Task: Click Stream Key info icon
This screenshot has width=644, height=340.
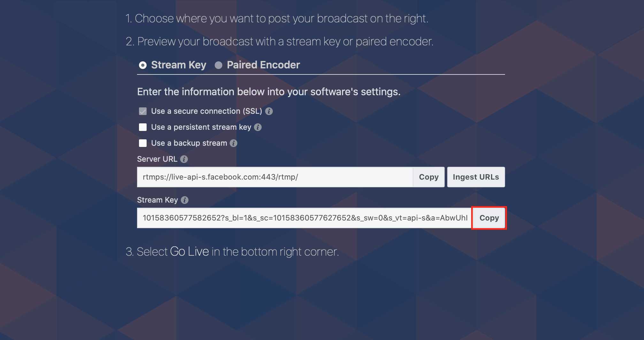Action: [185, 200]
